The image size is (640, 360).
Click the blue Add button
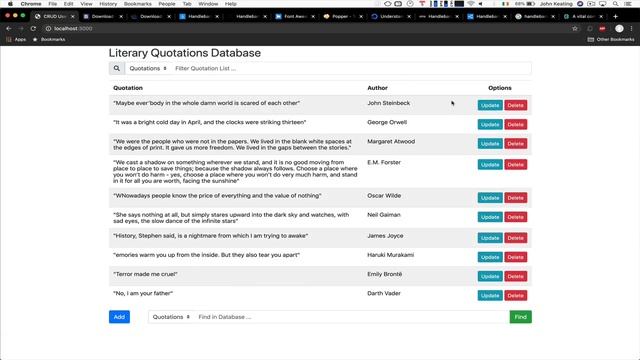pyautogui.click(x=119, y=317)
